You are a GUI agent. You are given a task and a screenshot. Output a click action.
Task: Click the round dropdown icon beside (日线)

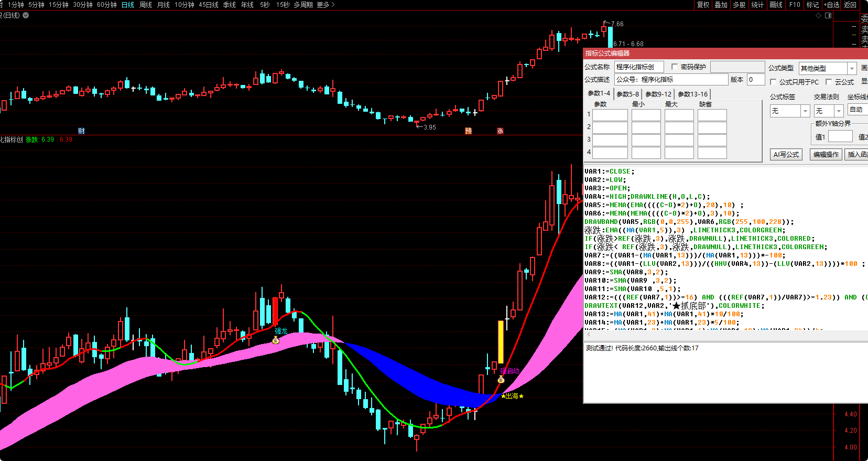pyautogui.click(x=26, y=15)
